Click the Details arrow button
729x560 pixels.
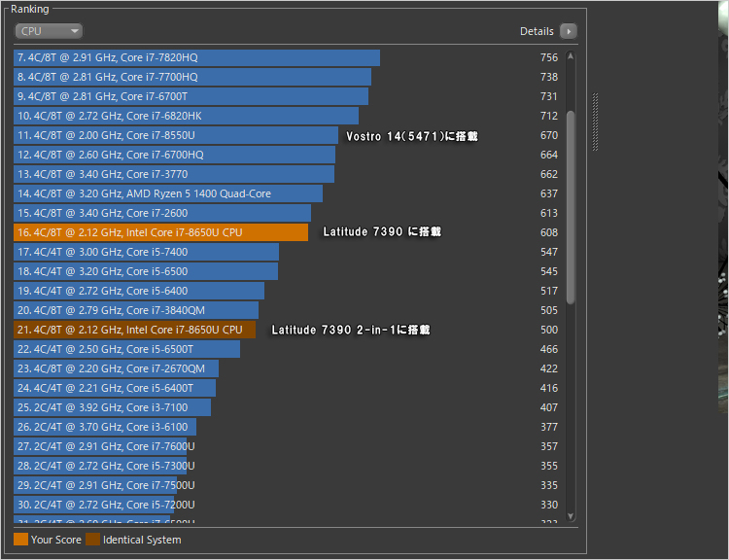(569, 31)
